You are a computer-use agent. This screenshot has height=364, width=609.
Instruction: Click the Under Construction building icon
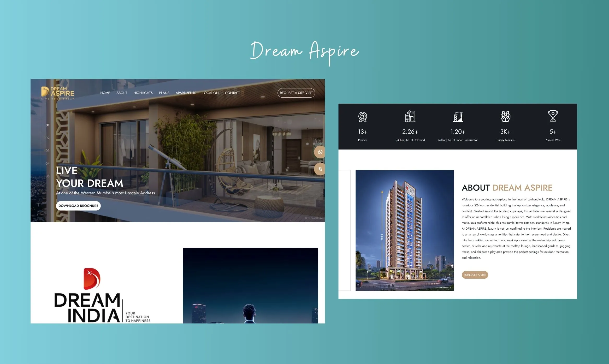point(458,117)
